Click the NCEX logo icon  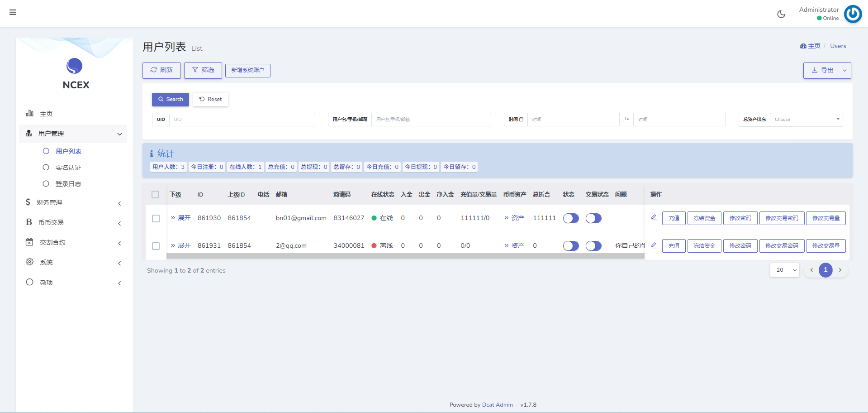click(75, 66)
